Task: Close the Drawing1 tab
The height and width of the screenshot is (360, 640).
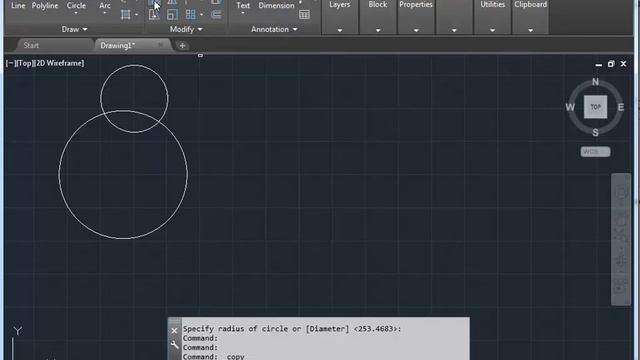Action: [160, 45]
